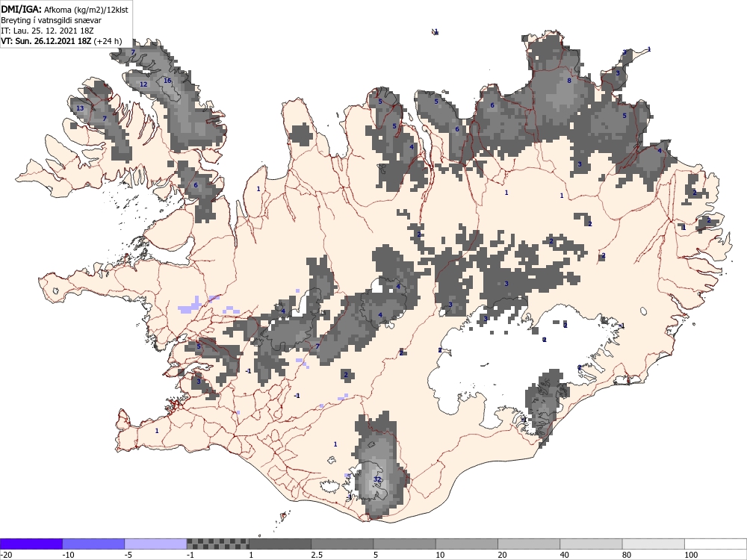The height and width of the screenshot is (560, 747).
Task: Click the '20' legend scale label
Action: click(x=502, y=555)
